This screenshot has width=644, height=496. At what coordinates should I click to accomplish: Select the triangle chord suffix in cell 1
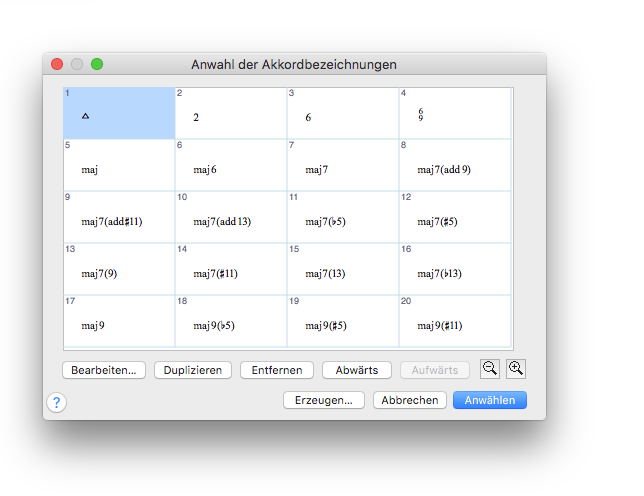(119, 113)
